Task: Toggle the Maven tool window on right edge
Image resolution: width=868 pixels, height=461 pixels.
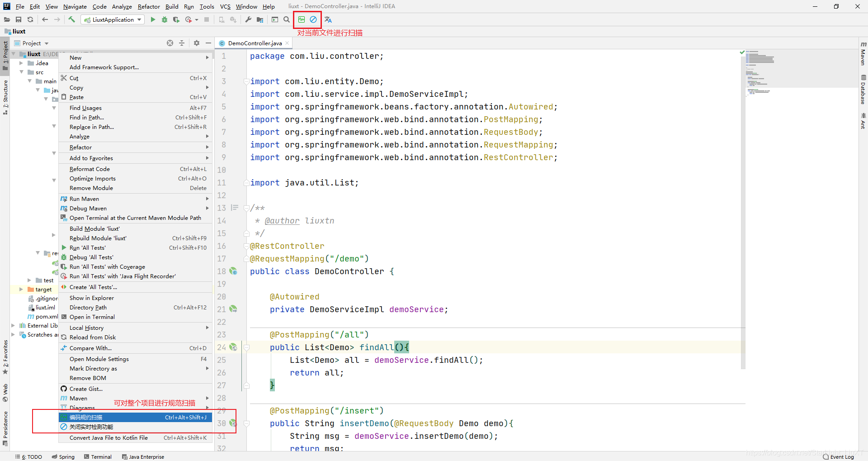Action: (863, 53)
